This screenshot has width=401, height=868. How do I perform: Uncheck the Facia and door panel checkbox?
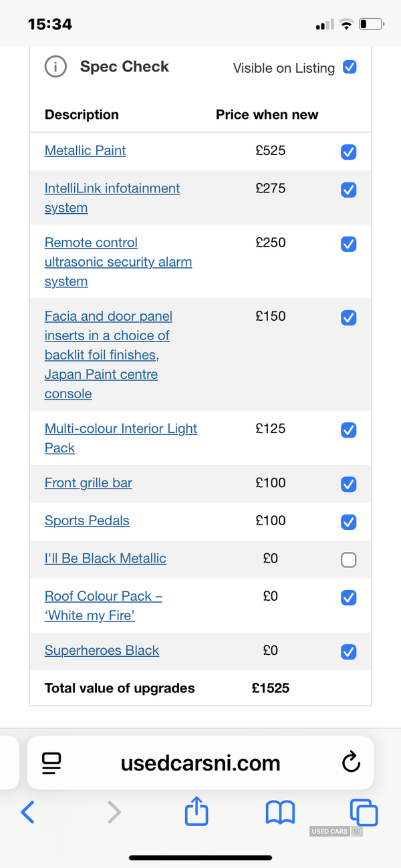[348, 318]
